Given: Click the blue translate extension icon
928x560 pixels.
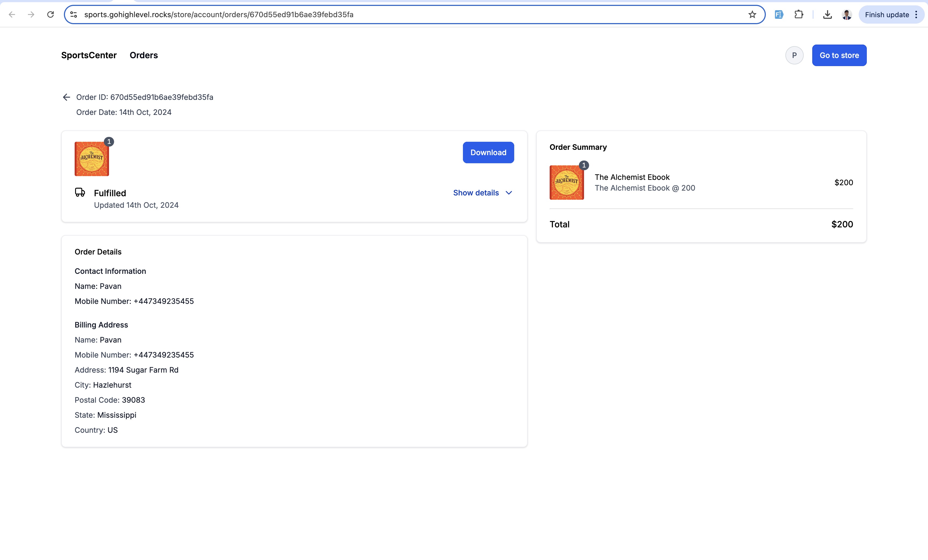Looking at the screenshot, I should point(779,15).
